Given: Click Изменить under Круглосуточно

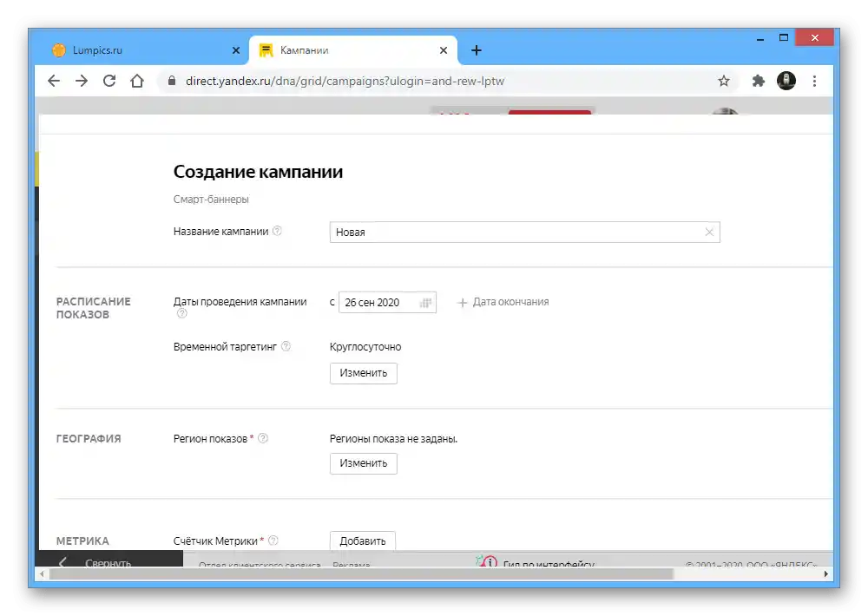Looking at the screenshot, I should click(363, 373).
